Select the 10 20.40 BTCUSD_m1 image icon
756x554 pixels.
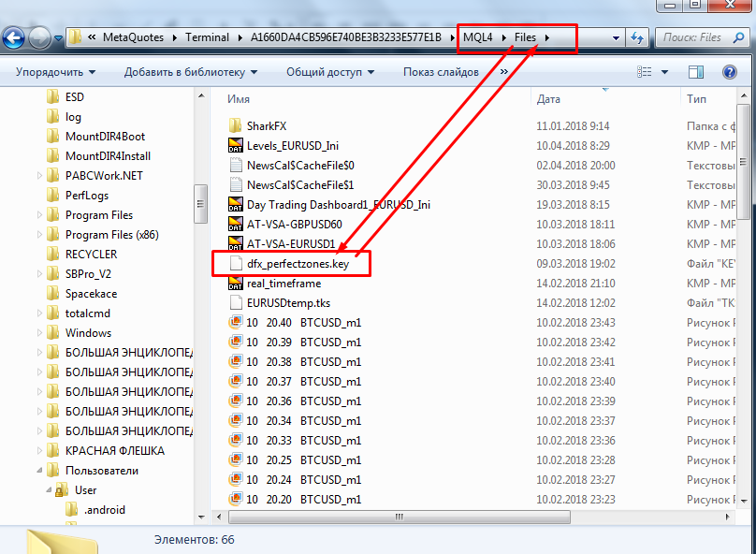coord(235,323)
